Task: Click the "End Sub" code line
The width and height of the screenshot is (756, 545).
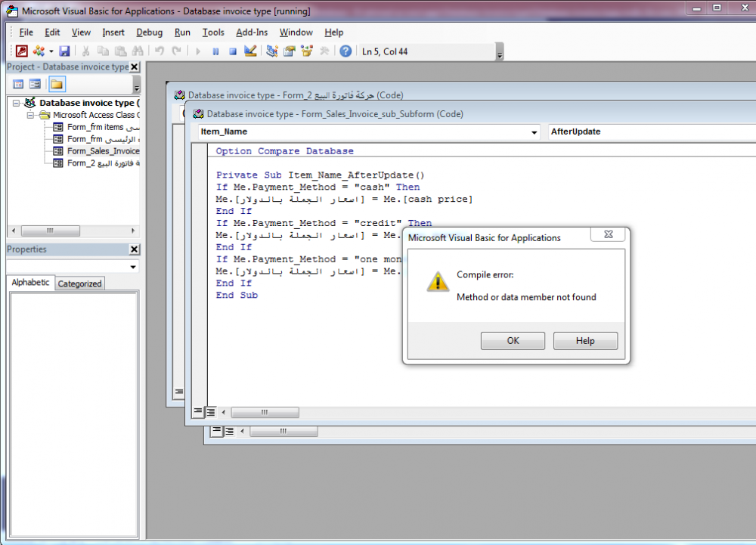Action: pyautogui.click(x=237, y=296)
